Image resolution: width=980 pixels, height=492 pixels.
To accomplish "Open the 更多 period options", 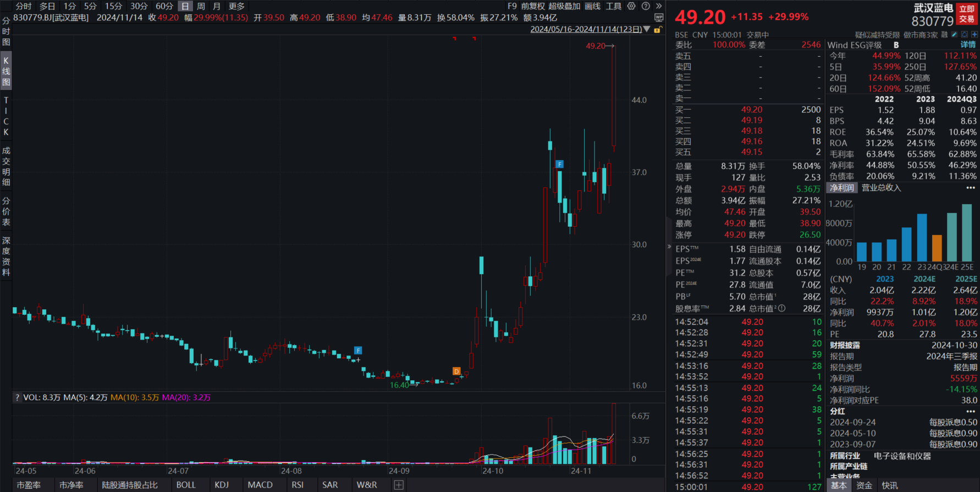I will pyautogui.click(x=236, y=6).
